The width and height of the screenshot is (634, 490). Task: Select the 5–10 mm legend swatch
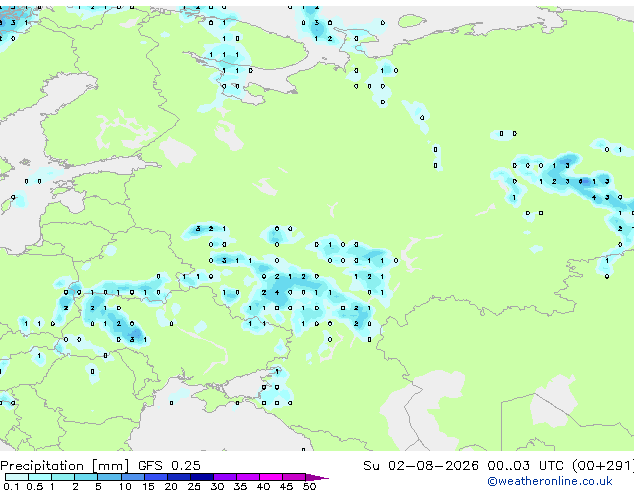109,477
